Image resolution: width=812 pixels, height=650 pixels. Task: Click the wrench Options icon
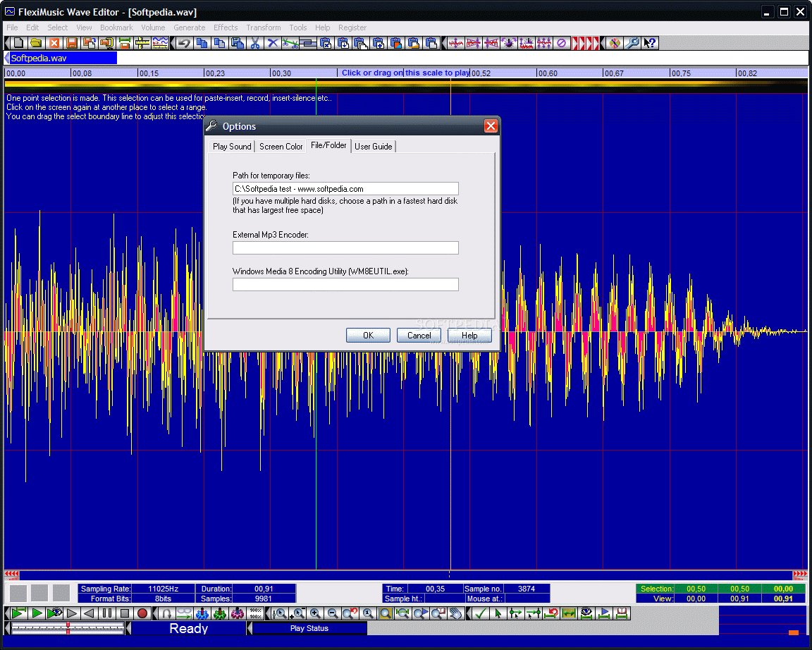632,43
